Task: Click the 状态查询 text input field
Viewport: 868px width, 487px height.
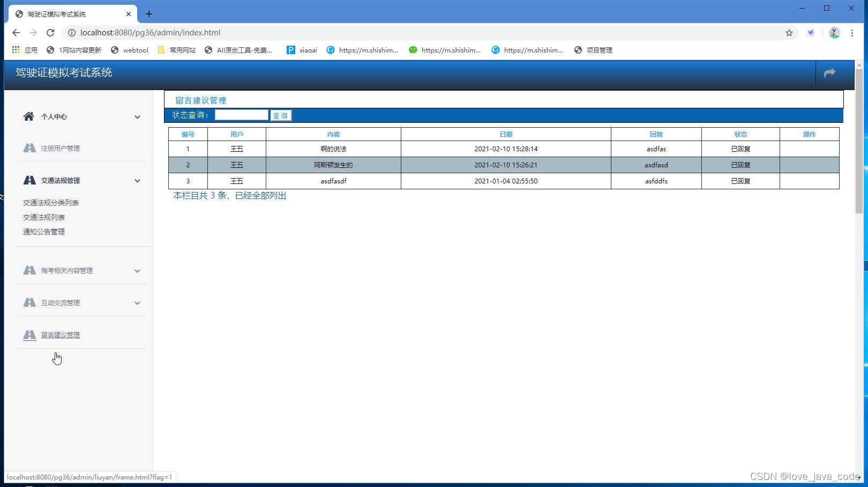Action: click(241, 115)
